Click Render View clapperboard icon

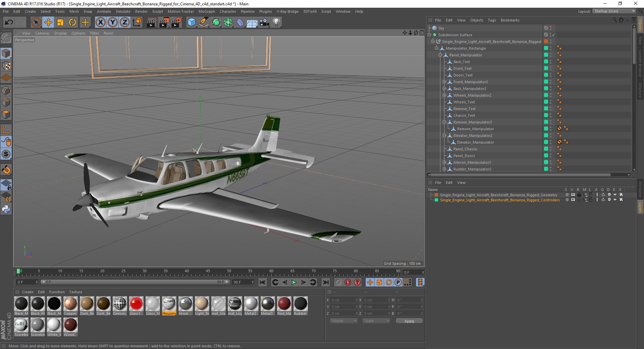pyautogui.click(x=152, y=22)
